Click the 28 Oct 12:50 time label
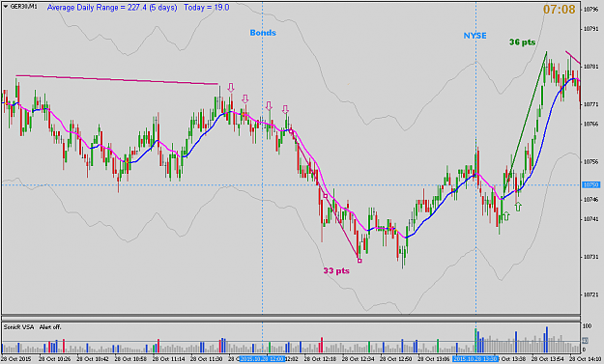This screenshot has width=604, height=364. (395, 359)
